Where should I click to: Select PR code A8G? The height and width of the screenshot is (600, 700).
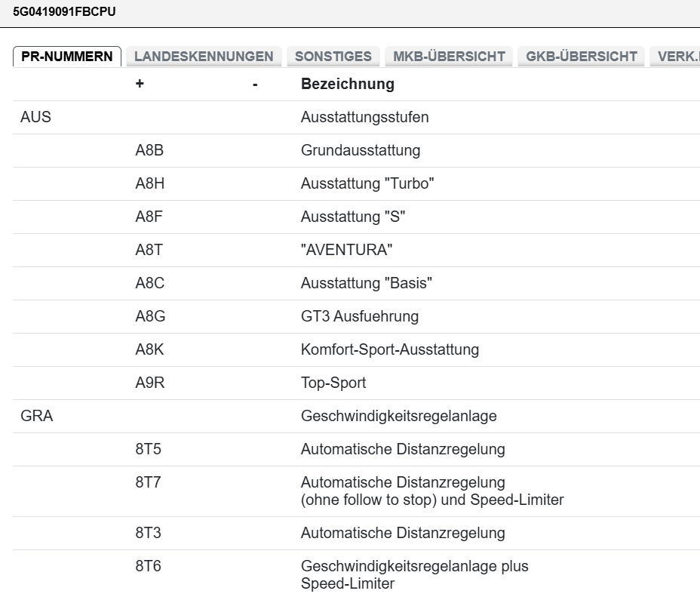coord(150,317)
